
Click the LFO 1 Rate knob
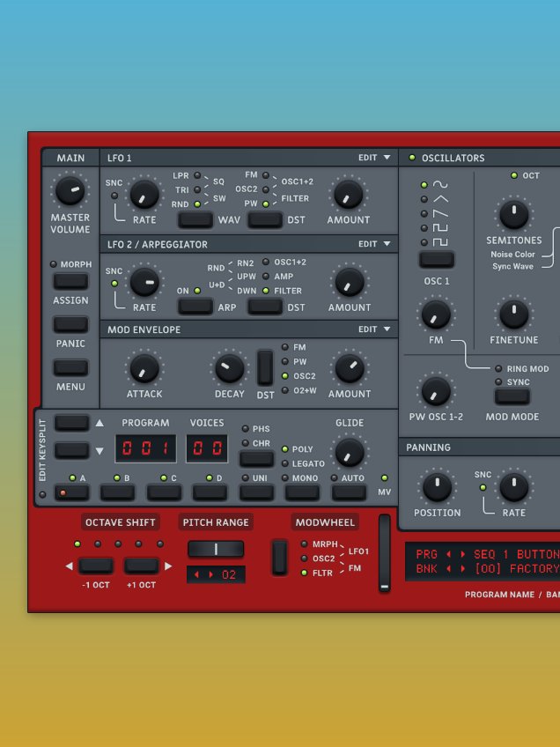point(144,195)
